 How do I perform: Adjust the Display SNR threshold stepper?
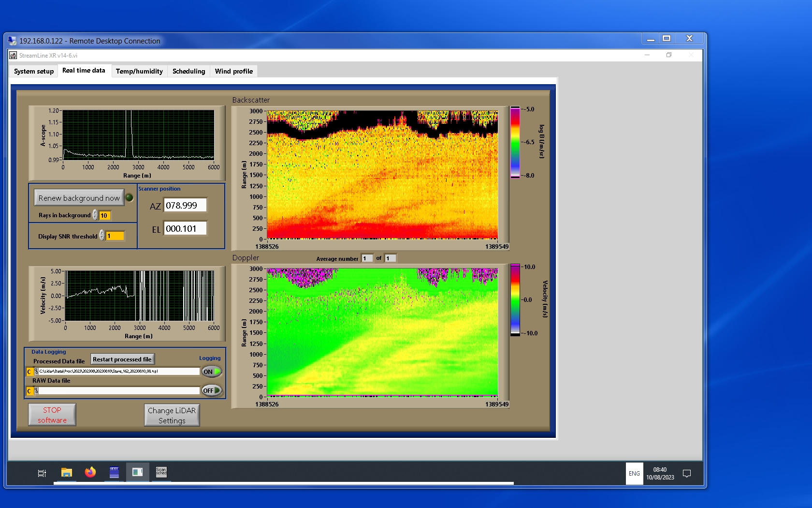(102, 236)
